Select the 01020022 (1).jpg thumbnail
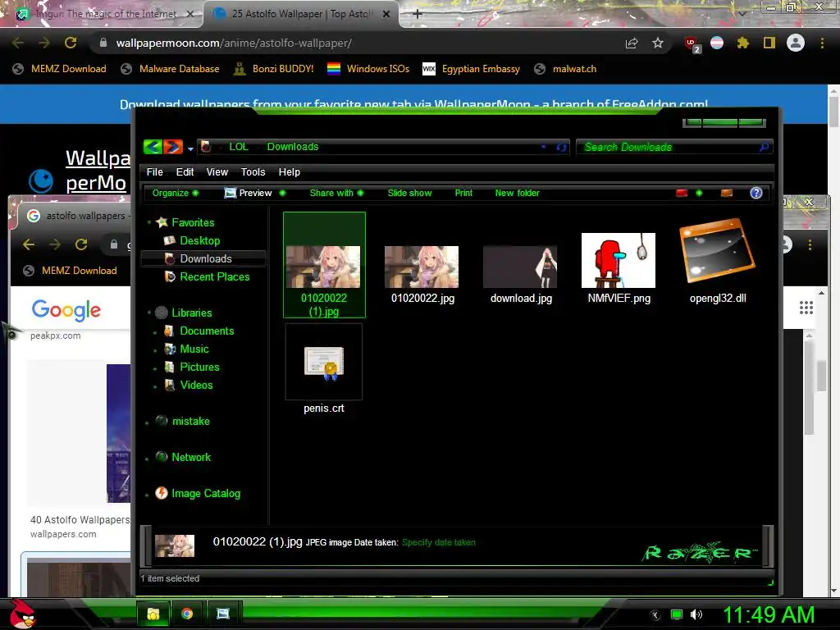Image resolution: width=840 pixels, height=630 pixels. tap(323, 267)
